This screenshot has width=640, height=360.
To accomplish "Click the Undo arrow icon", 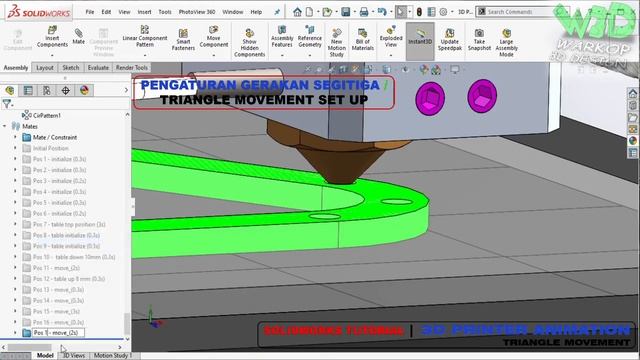I will coord(382,12).
